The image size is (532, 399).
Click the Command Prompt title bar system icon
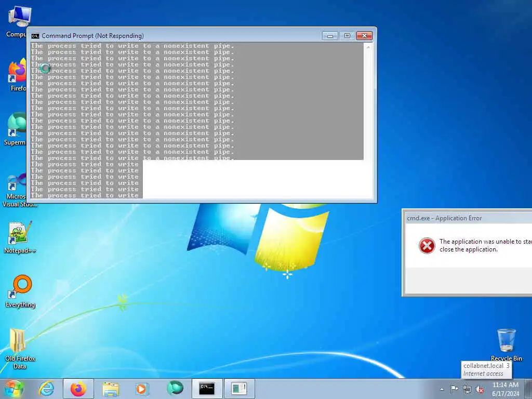click(x=35, y=36)
